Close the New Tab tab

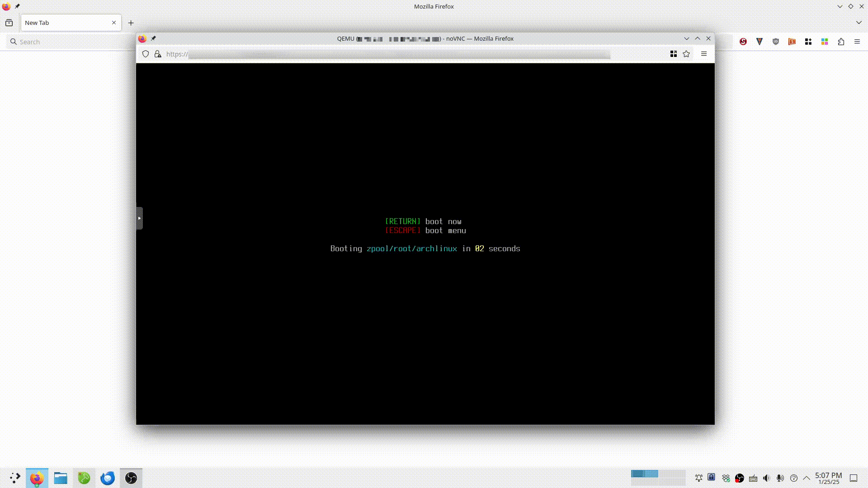(x=114, y=23)
